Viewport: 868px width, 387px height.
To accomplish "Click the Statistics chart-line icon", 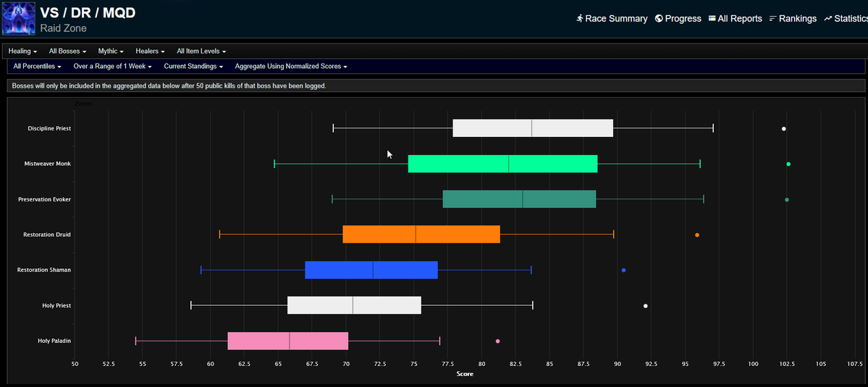I will [x=828, y=18].
